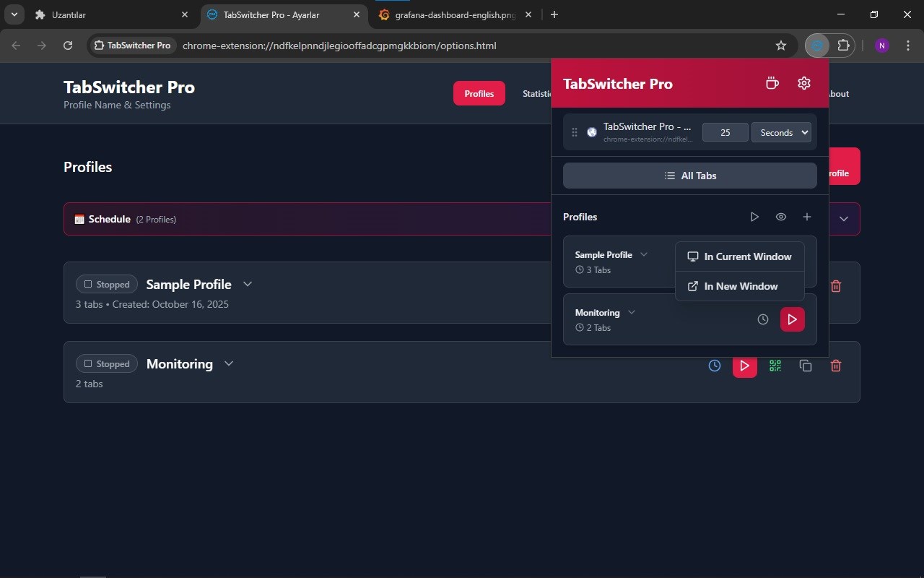Switch to the grafana-dashboard-english.png tab
The image size is (924, 578).
(456, 14)
